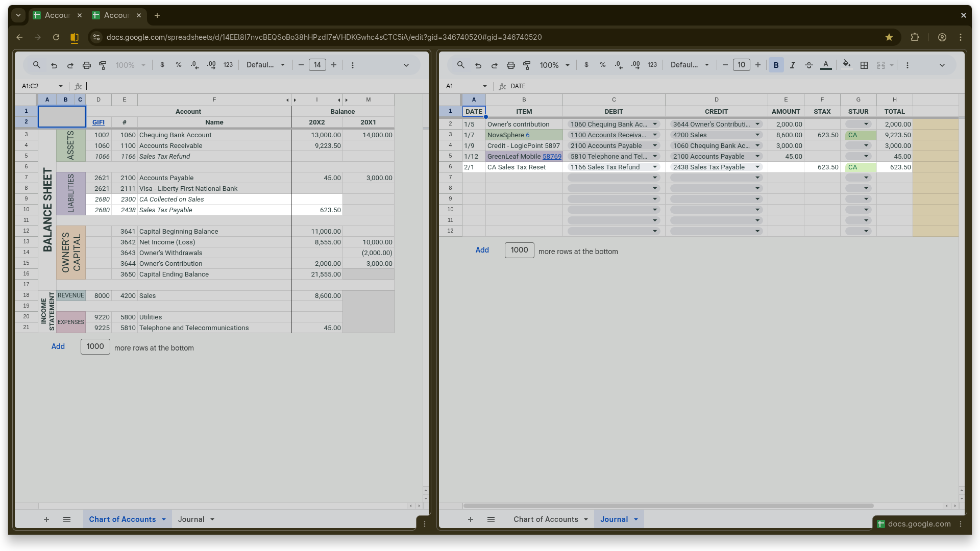
Task: Open the DEBIT dropdown in row 3
Action: click(x=655, y=135)
